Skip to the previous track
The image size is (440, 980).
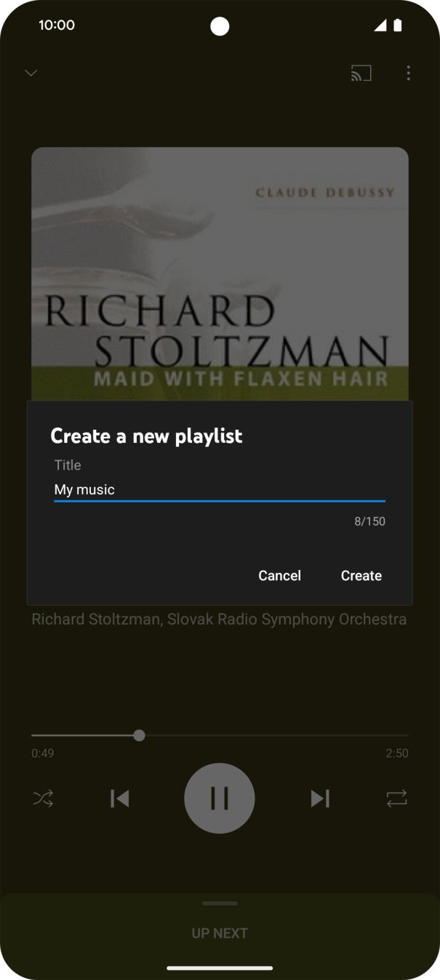(119, 798)
